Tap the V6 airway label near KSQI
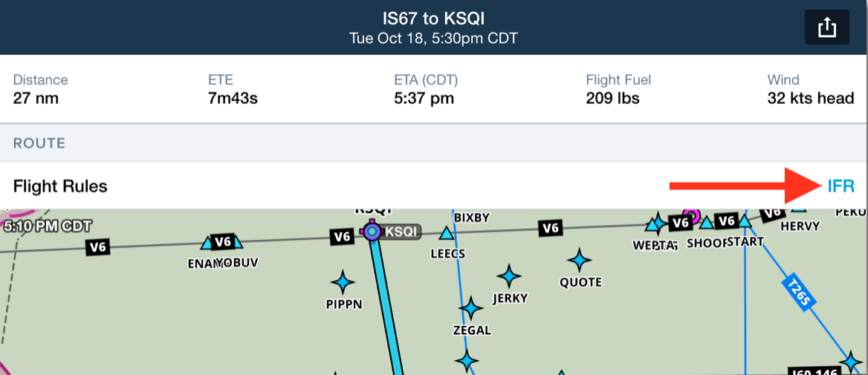The height and width of the screenshot is (375, 868). [342, 238]
